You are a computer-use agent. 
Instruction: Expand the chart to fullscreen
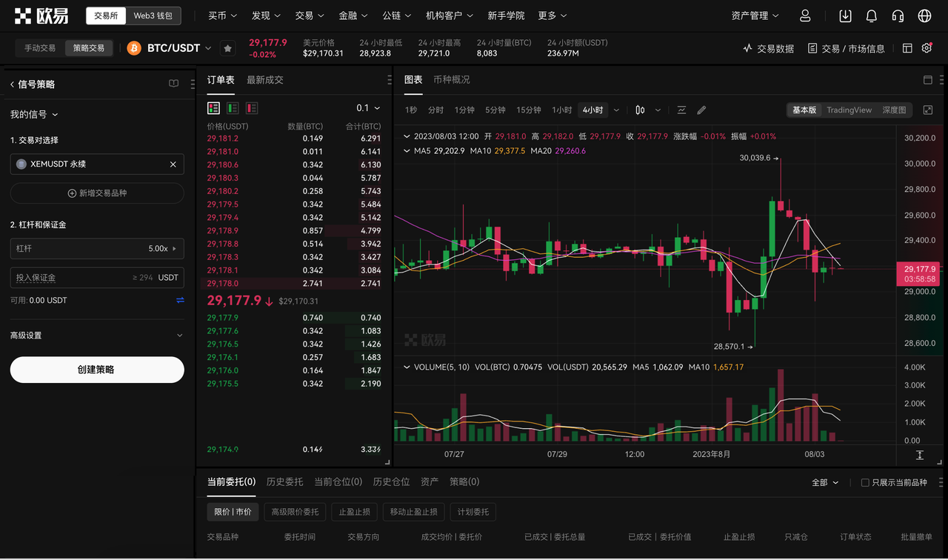coord(928,110)
